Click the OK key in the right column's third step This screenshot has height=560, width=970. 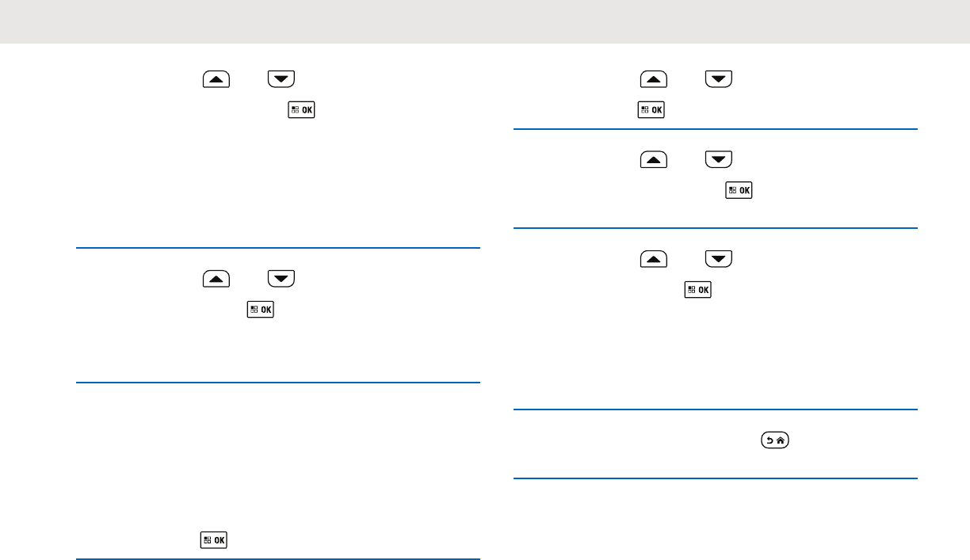tap(698, 291)
